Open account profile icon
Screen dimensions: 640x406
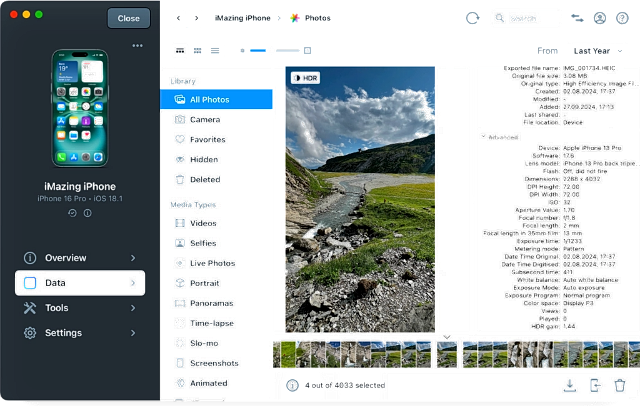pos(600,18)
